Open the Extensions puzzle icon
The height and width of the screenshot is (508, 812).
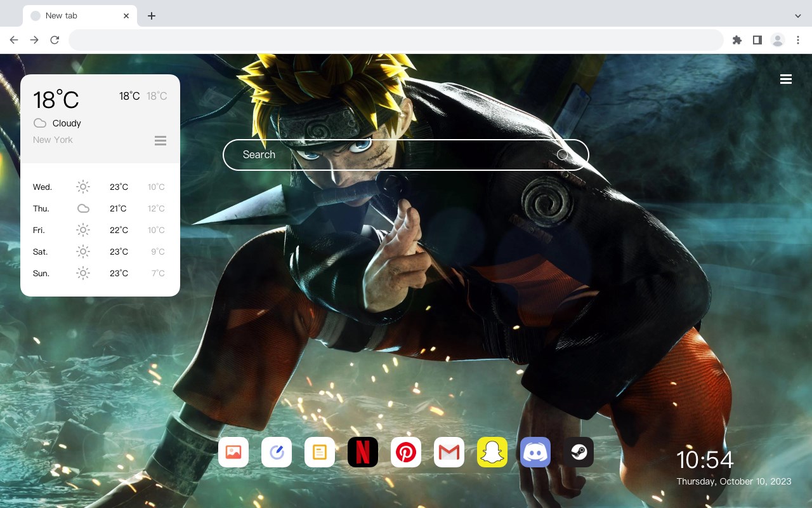click(737, 40)
